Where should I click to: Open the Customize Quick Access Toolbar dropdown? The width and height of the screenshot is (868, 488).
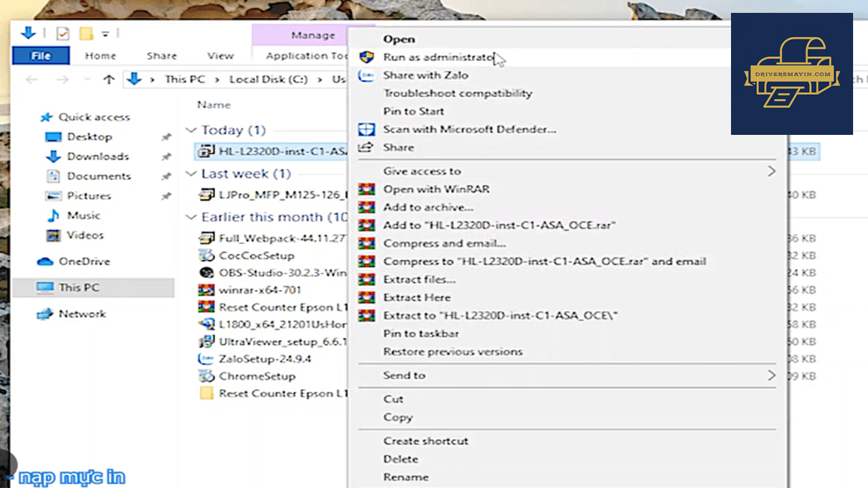pyautogui.click(x=106, y=33)
